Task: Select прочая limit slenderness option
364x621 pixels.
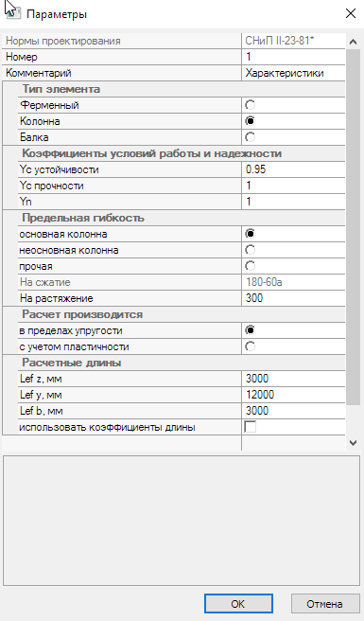Action: 250,266
